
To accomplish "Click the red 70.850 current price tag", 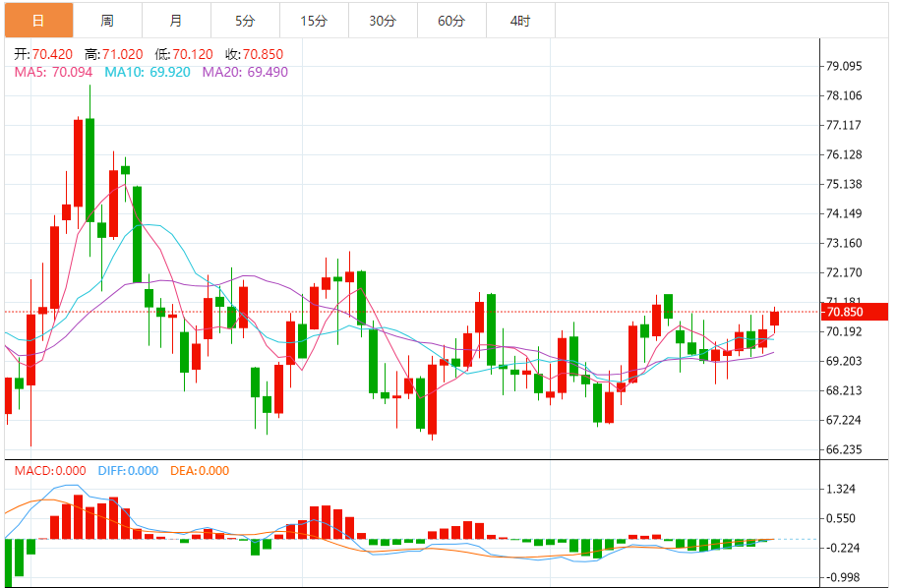I will pyautogui.click(x=854, y=312).
